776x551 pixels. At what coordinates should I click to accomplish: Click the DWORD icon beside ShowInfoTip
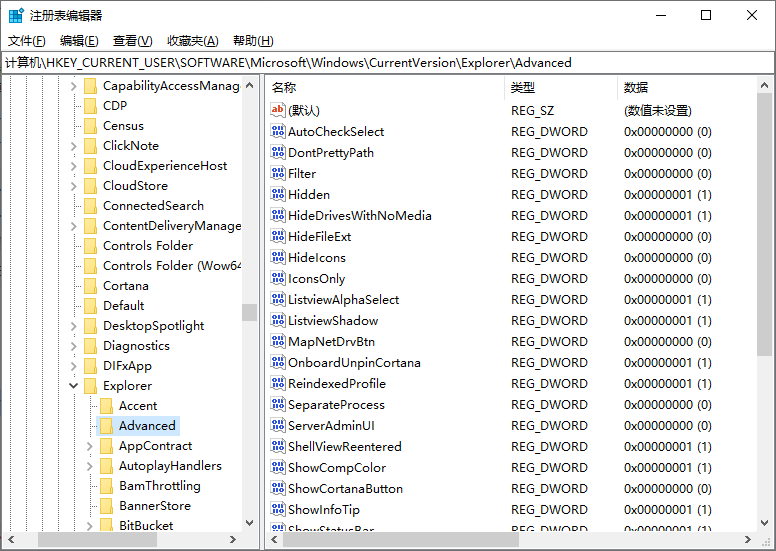[278, 509]
